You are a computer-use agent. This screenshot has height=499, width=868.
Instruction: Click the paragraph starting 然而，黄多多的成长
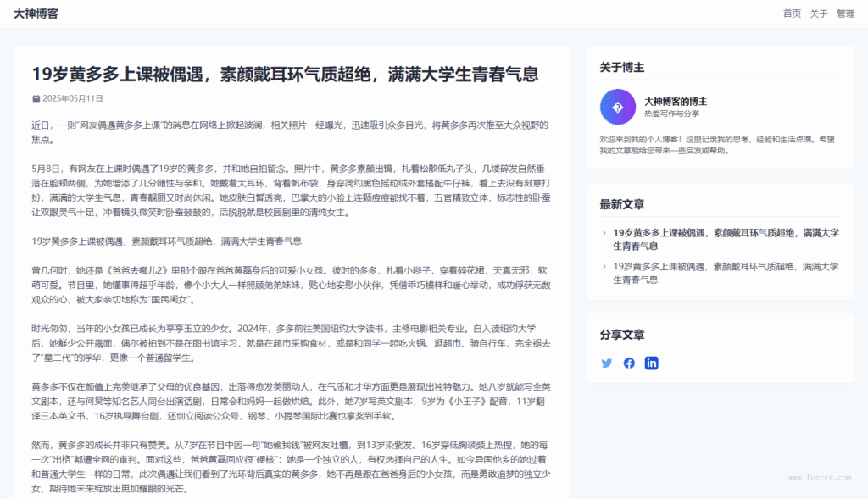coord(292,466)
